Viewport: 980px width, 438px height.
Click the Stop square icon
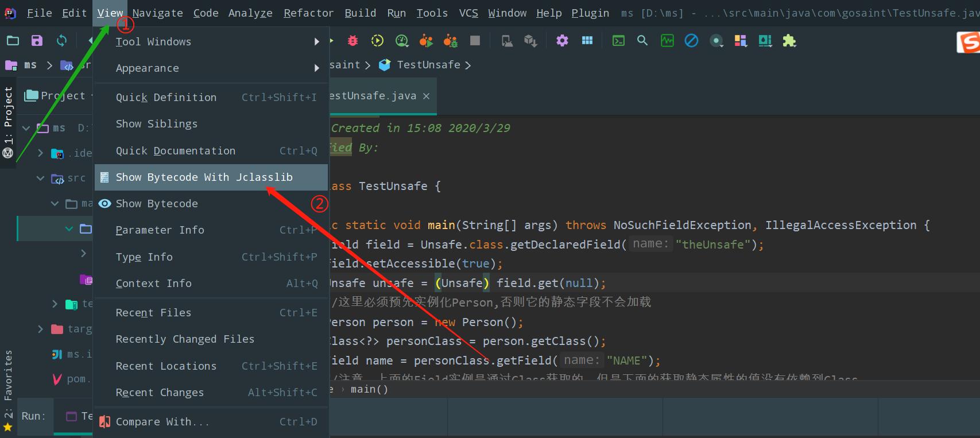click(475, 41)
